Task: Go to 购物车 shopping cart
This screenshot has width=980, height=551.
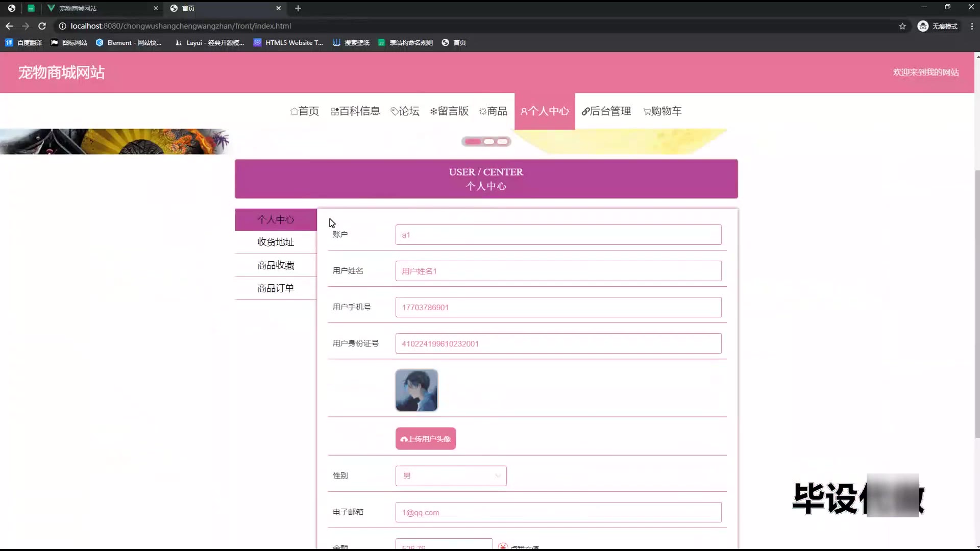Action: 662,111
